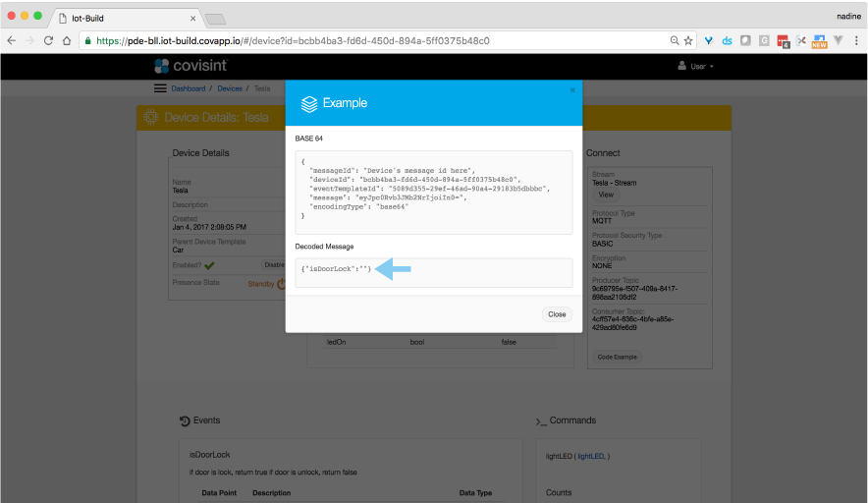868x503 pixels.
Task: Toggle the Standby presence power icon
Action: click(281, 284)
